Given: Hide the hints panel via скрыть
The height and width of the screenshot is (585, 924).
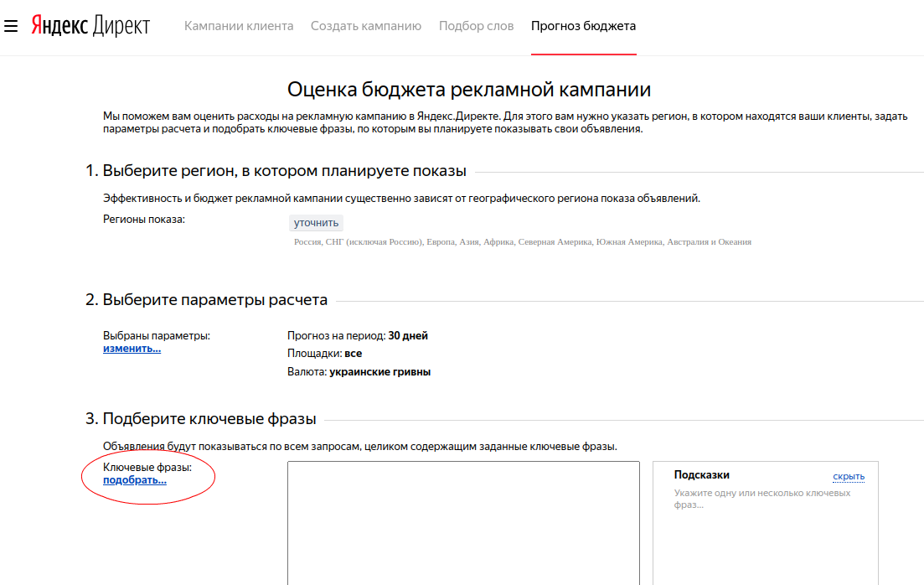Looking at the screenshot, I should (x=848, y=477).
